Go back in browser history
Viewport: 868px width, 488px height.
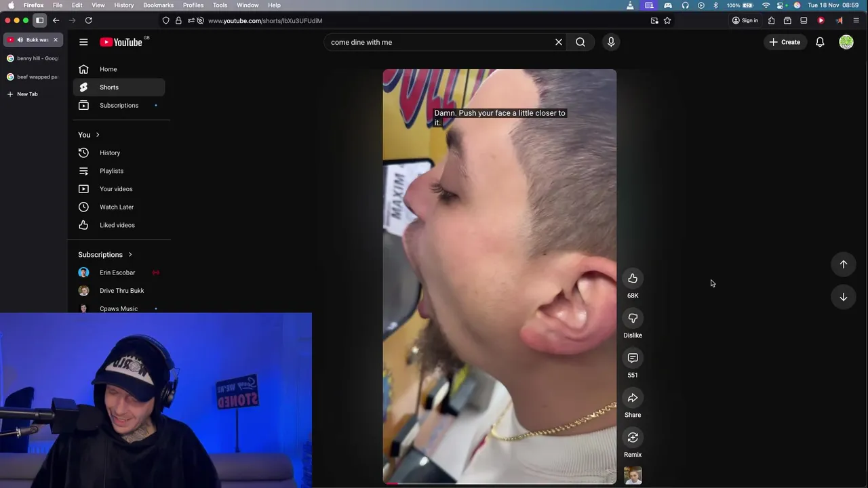(56, 20)
